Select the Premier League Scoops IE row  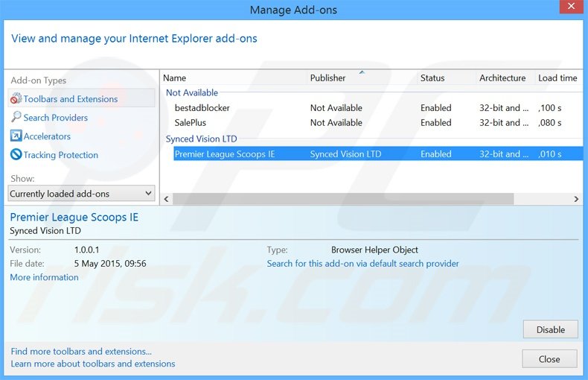point(378,153)
